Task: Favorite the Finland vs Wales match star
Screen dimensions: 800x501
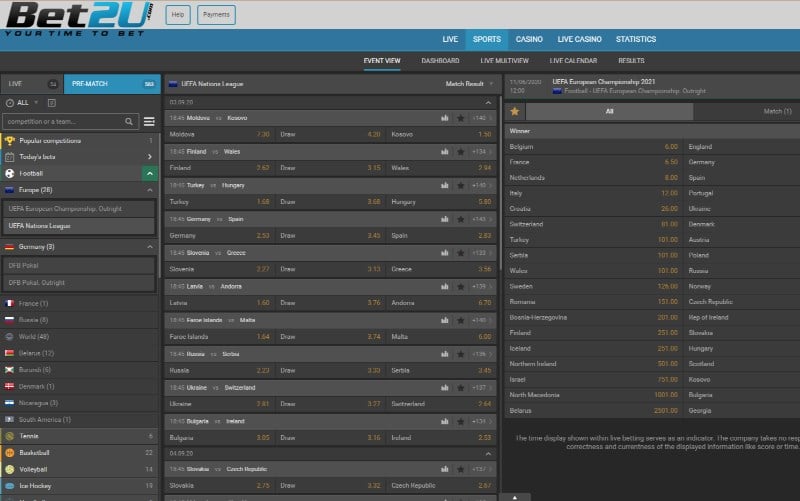Action: tap(461, 152)
